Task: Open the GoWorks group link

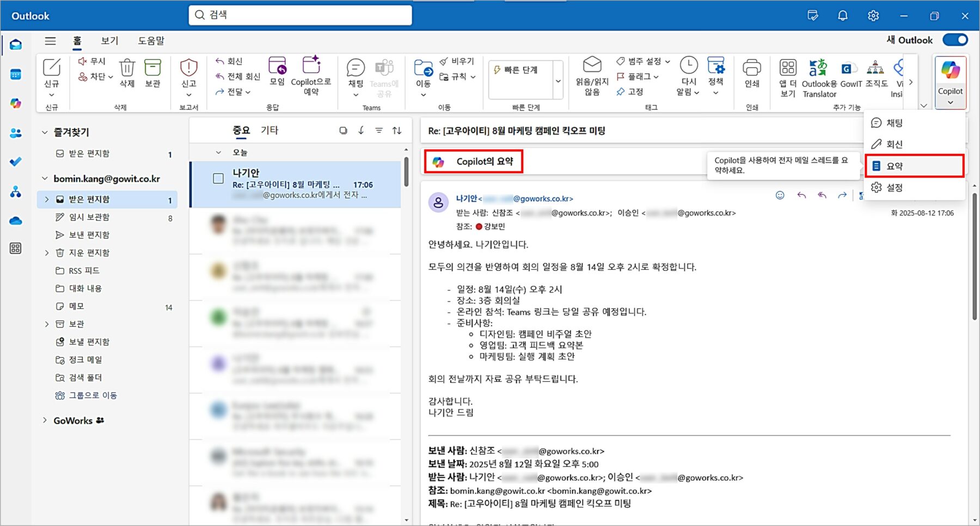Action: pos(74,420)
